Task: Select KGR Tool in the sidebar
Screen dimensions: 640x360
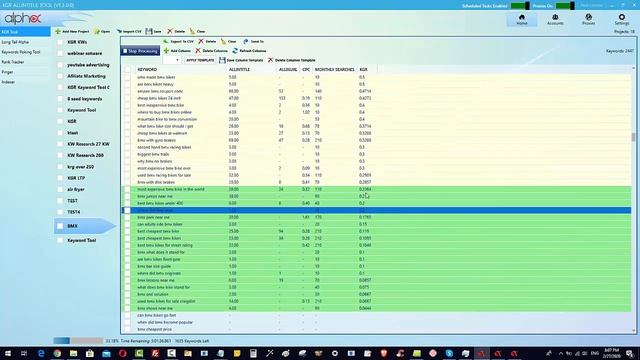Action: point(25,32)
